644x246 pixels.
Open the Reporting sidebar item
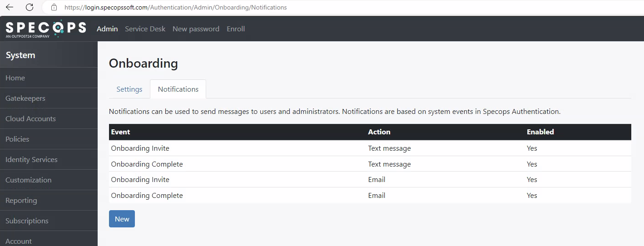click(49, 200)
